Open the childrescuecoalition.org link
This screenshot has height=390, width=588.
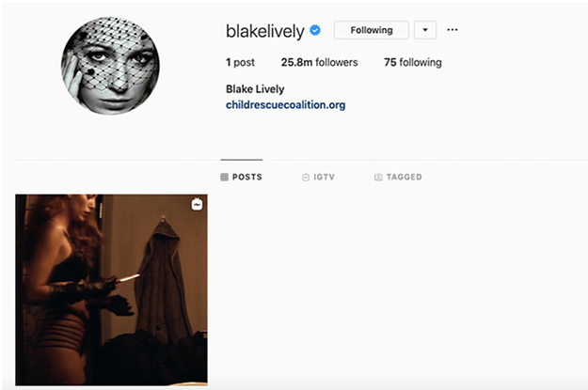pyautogui.click(x=285, y=105)
